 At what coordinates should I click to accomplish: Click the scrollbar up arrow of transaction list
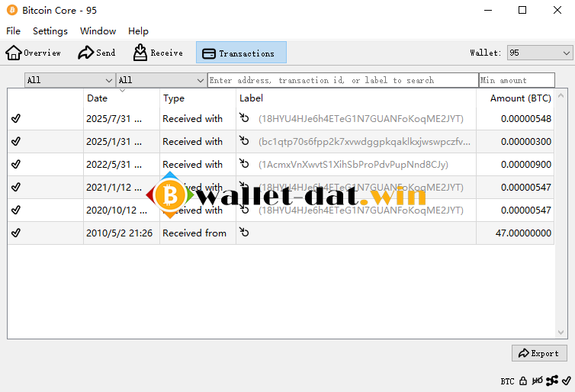click(x=561, y=95)
